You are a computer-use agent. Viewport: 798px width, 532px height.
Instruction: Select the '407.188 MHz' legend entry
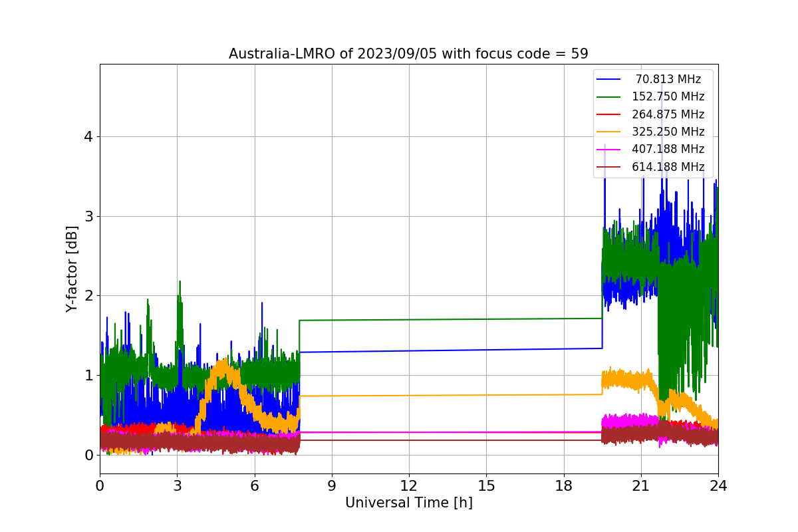[x=668, y=150]
